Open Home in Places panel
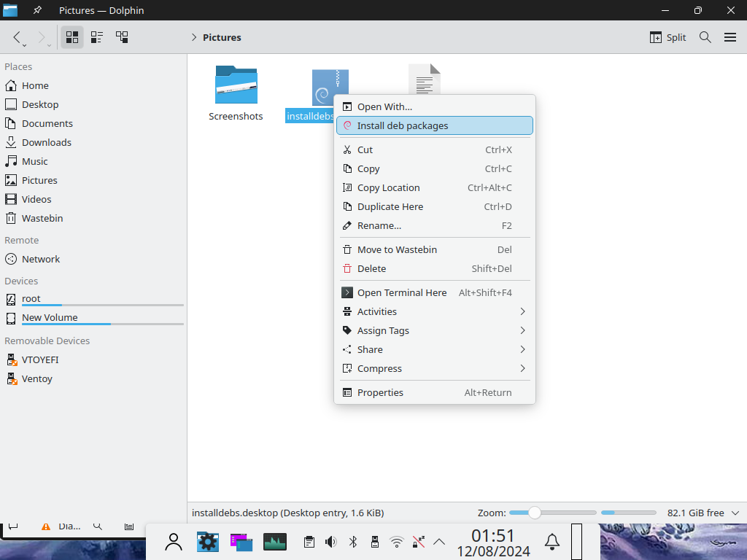 pyautogui.click(x=93, y=86)
